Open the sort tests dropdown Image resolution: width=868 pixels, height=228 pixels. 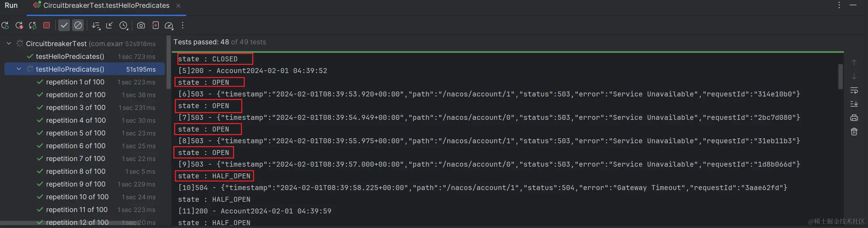point(96,26)
